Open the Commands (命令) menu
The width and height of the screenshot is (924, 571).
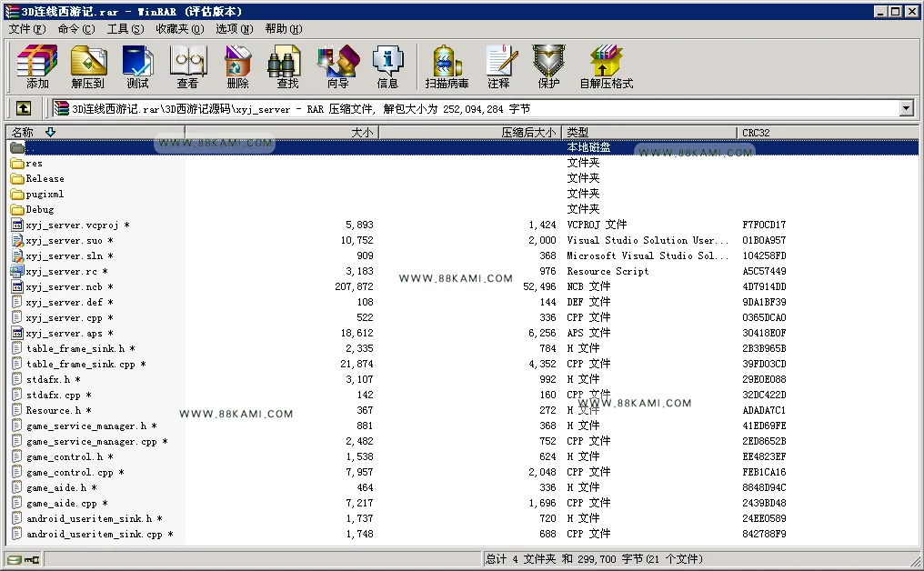coord(76,29)
